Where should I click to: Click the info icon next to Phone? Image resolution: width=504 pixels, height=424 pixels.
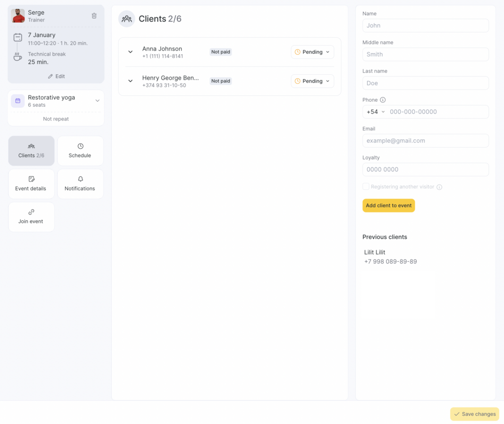(383, 100)
